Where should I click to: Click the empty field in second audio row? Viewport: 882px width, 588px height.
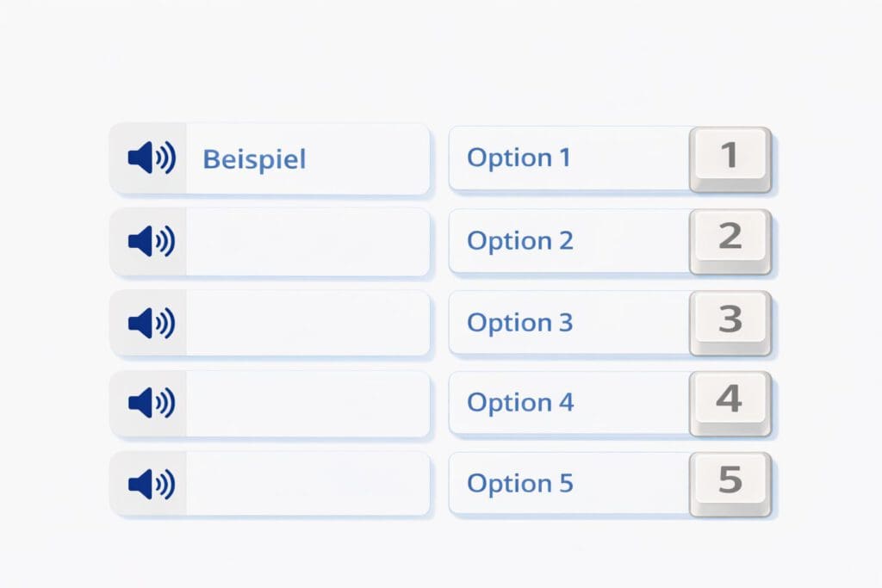click(307, 242)
